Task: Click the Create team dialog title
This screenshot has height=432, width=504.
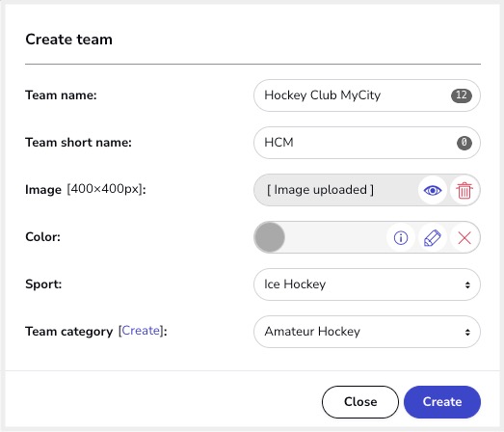Action: click(x=68, y=40)
